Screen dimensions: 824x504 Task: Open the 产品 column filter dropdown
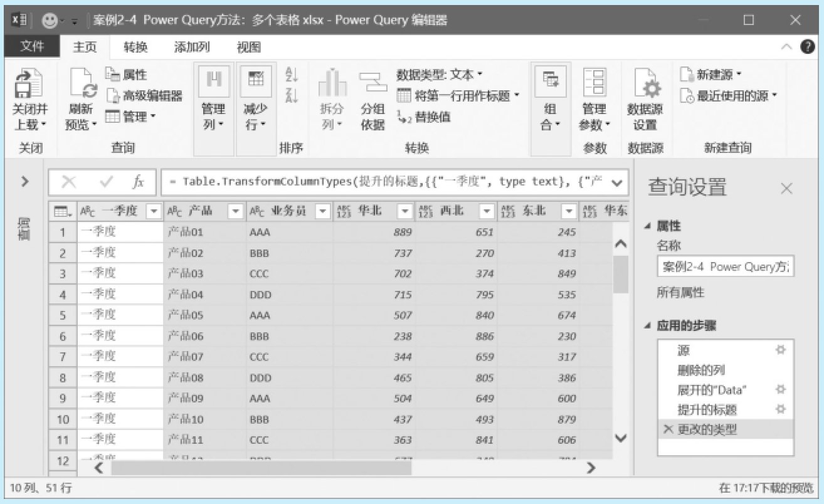(x=235, y=211)
